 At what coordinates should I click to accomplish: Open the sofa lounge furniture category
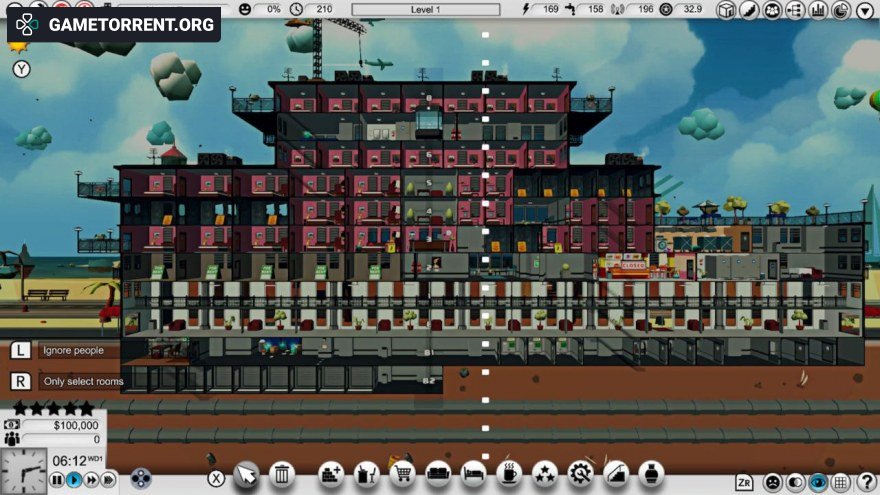[x=438, y=476]
